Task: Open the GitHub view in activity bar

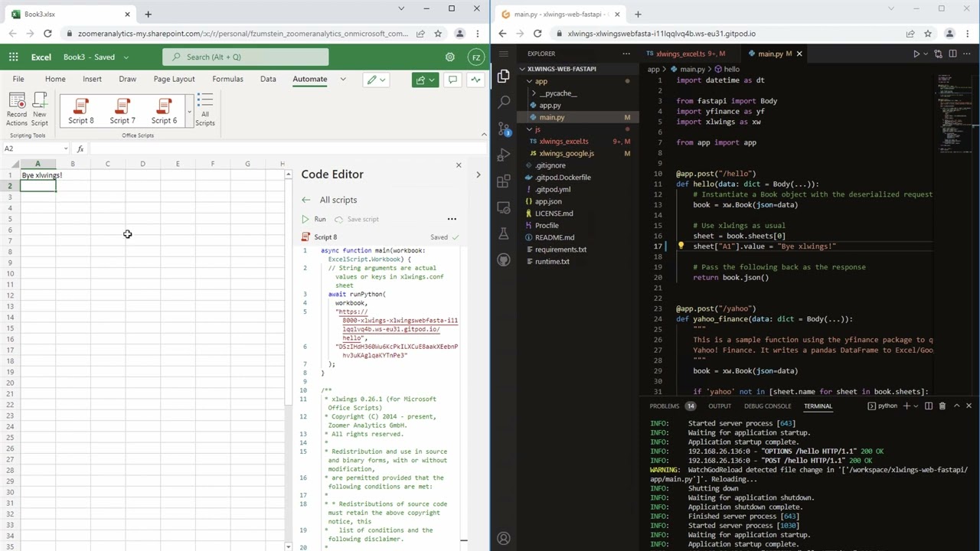Action: coord(503,259)
